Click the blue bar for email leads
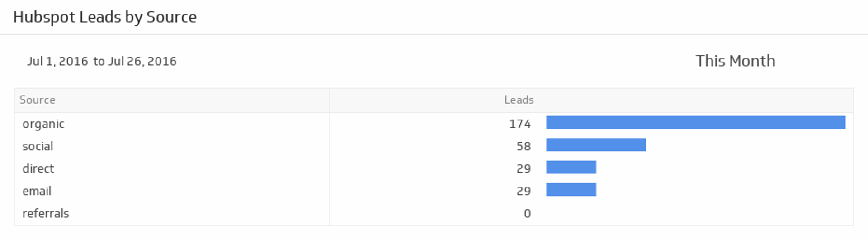This screenshot has height=240, width=868. click(571, 190)
